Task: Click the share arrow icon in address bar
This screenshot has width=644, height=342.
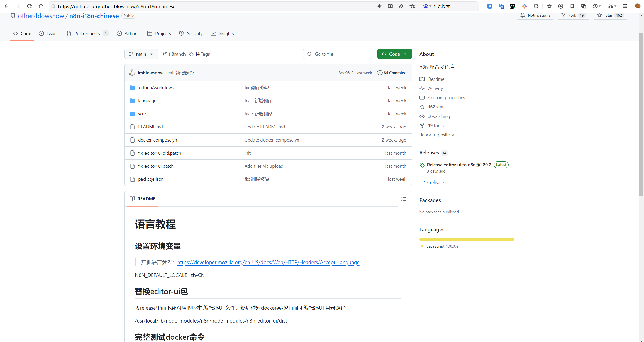Action: click(x=401, y=6)
